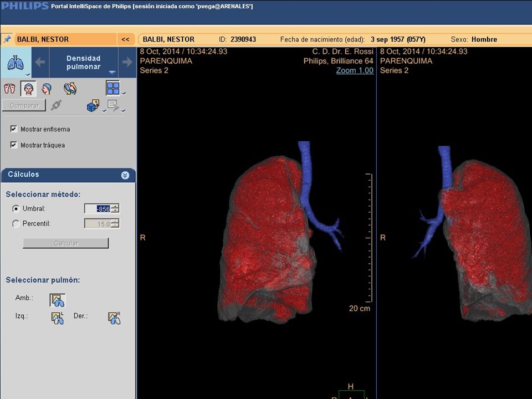
Task: Click the blue cube 3D volume icon
Action: pos(93,105)
